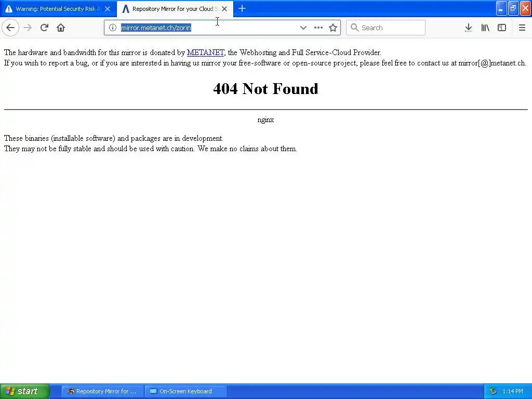Open the Firefox home page
The image size is (532, 399).
(x=61, y=28)
